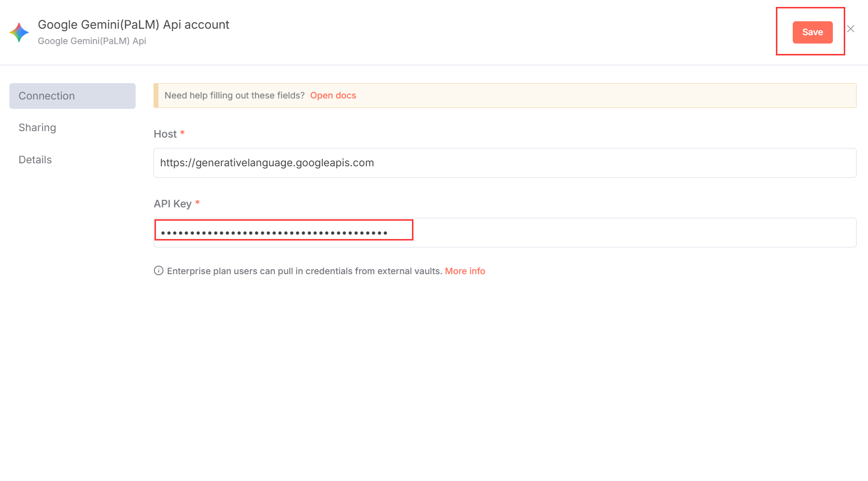Image resolution: width=868 pixels, height=481 pixels.
Task: Click into the Host URL input field
Action: [x=505, y=163]
